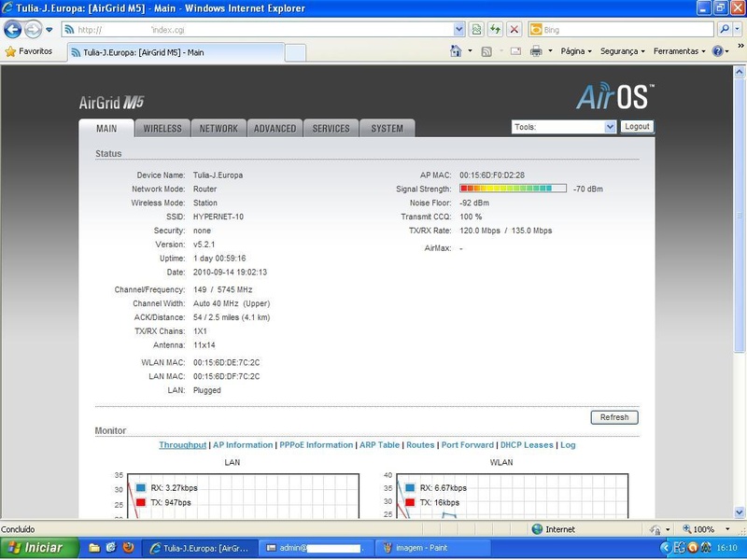Open the DHCP Leases link
Screen dimensions: 747x560
pyautogui.click(x=527, y=445)
